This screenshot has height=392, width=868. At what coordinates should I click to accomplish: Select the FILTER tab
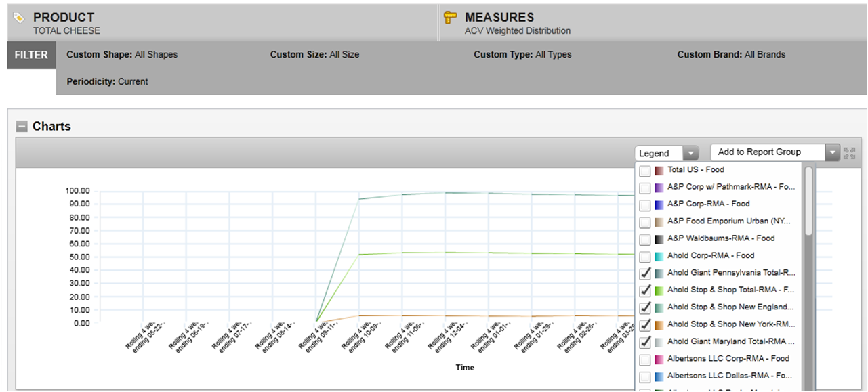[x=31, y=56]
